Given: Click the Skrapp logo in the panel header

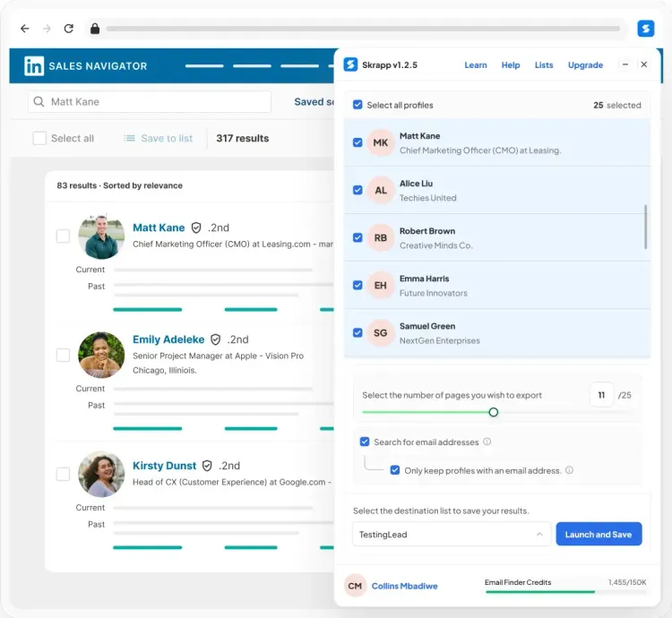Looking at the screenshot, I should tap(350, 64).
